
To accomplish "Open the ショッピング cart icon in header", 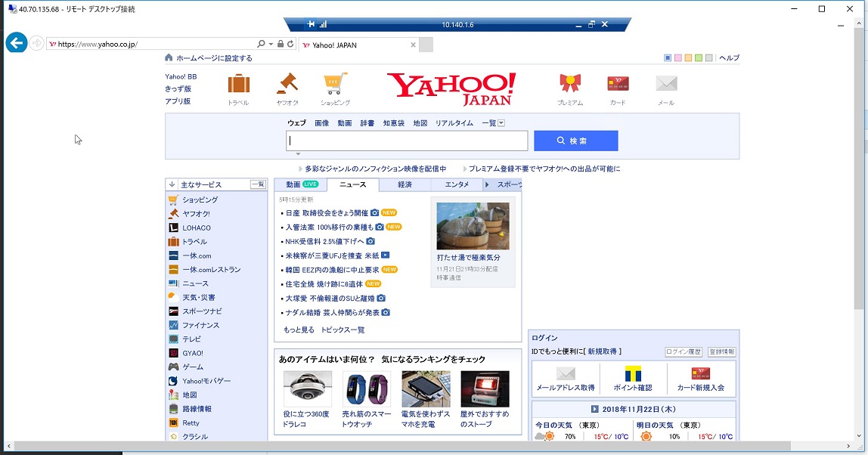I will click(336, 84).
